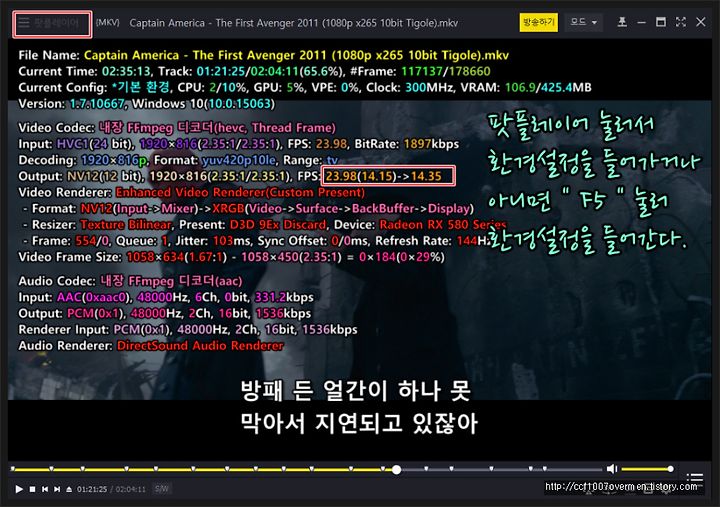Stop playback with the square Stop button
720x507 pixels.
click(x=33, y=489)
